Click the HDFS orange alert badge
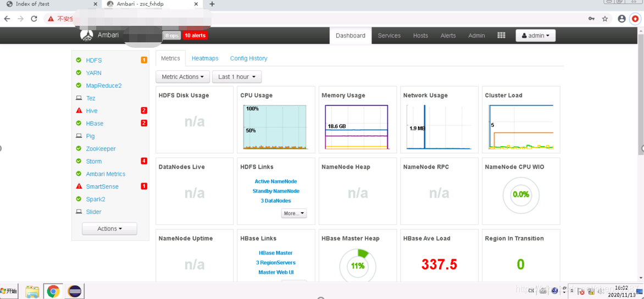644x299 pixels. point(144,60)
